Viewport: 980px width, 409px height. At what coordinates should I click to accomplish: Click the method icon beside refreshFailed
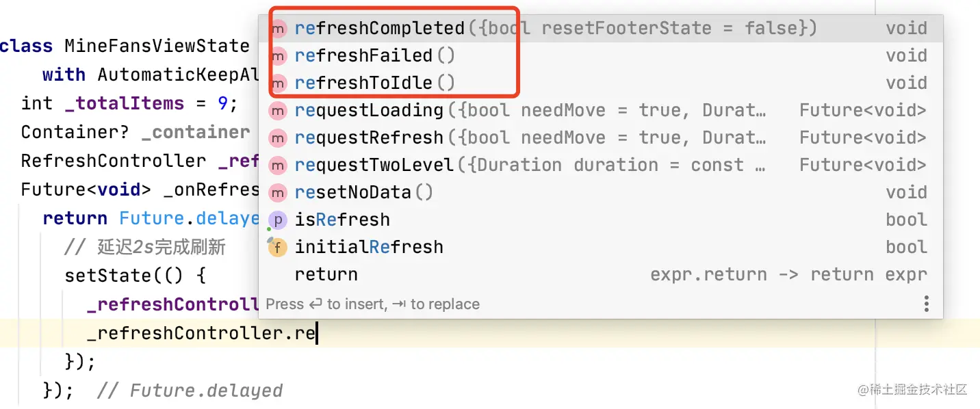(277, 56)
